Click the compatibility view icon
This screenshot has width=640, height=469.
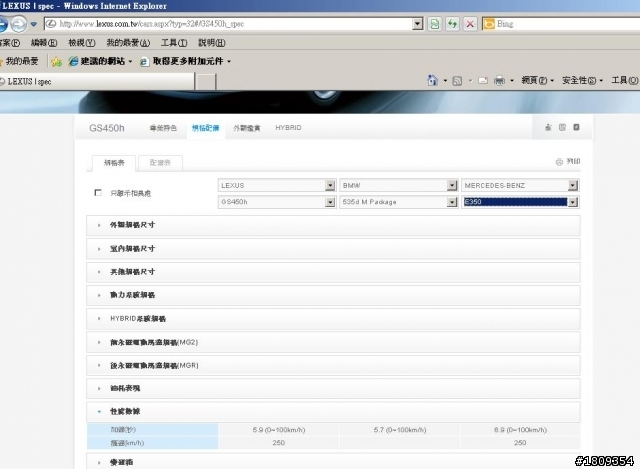coord(435,24)
